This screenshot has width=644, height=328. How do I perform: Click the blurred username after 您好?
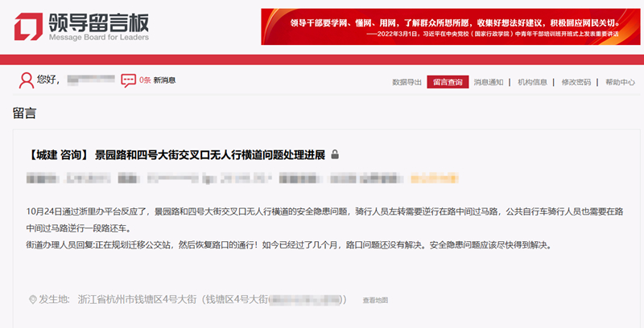coord(89,80)
